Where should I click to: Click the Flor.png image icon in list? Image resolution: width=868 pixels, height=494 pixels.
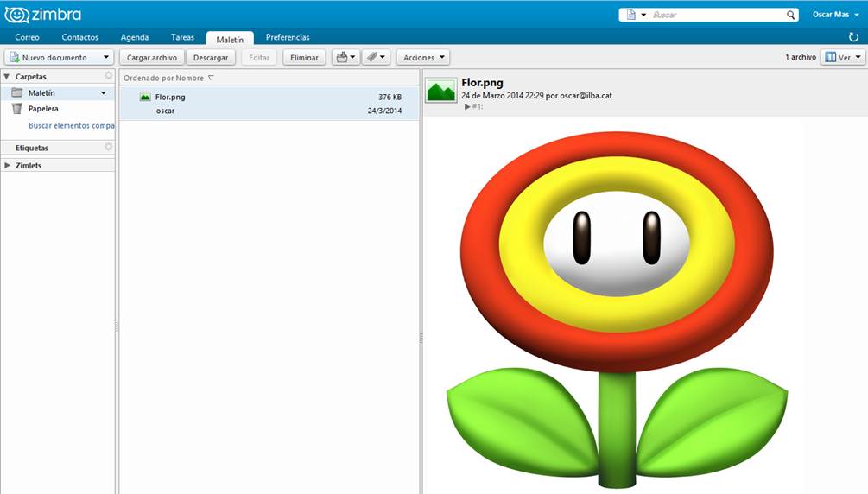(x=145, y=97)
